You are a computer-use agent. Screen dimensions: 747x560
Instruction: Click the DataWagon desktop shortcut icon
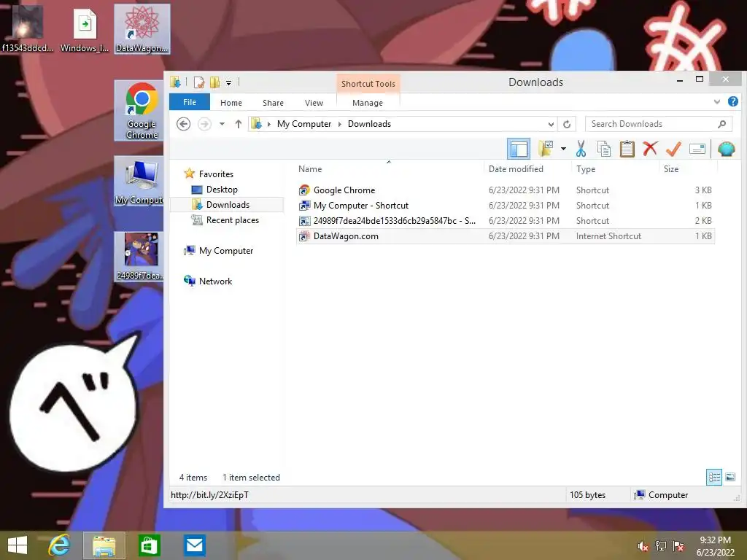tap(142, 29)
